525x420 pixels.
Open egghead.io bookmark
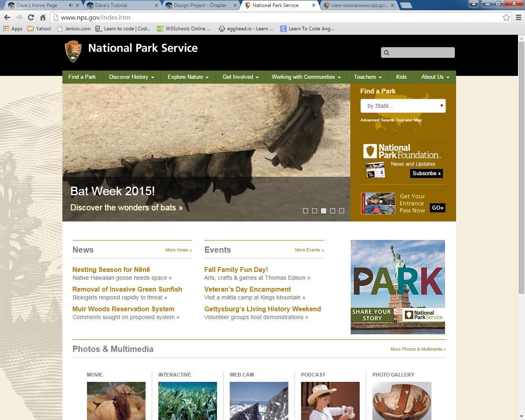pos(246,29)
